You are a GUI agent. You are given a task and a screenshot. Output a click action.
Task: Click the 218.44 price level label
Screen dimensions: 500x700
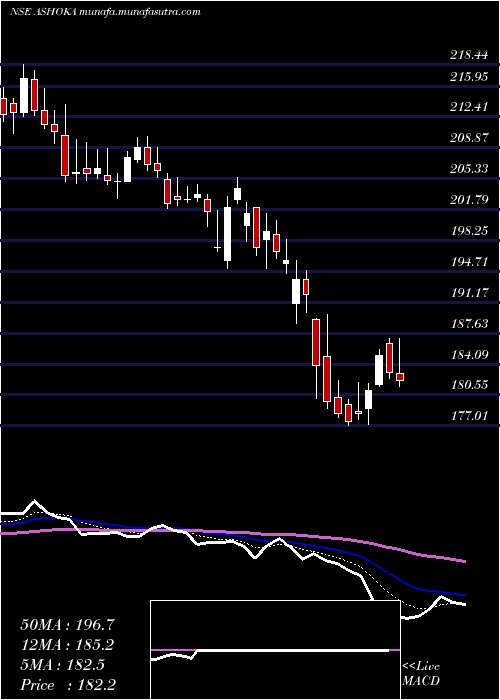[x=469, y=55]
